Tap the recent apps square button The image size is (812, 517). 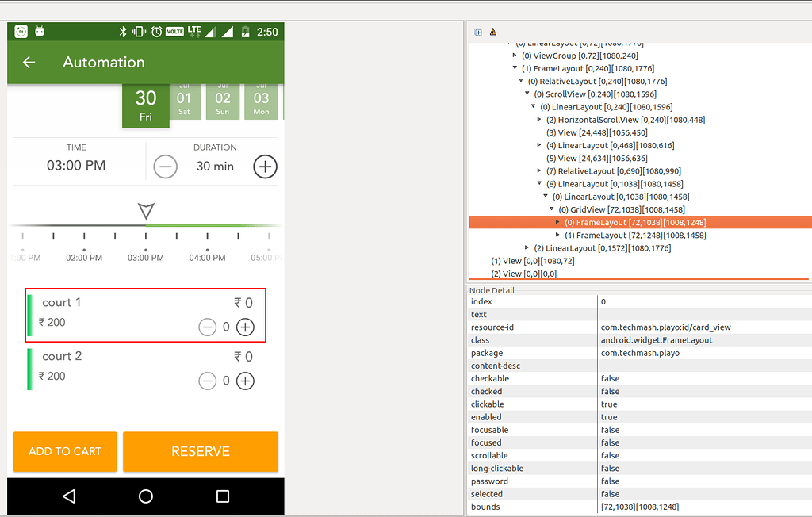pyautogui.click(x=223, y=496)
